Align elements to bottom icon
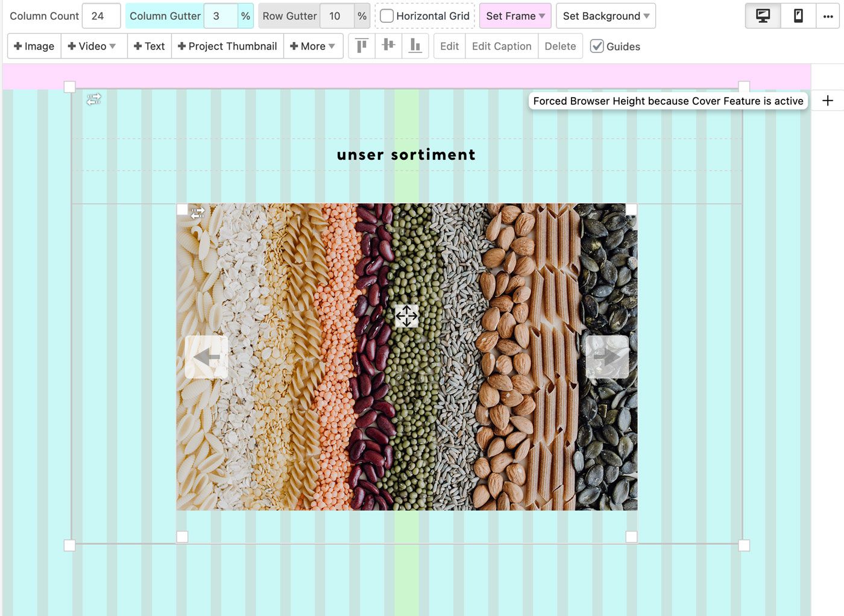844x616 pixels. tap(415, 46)
